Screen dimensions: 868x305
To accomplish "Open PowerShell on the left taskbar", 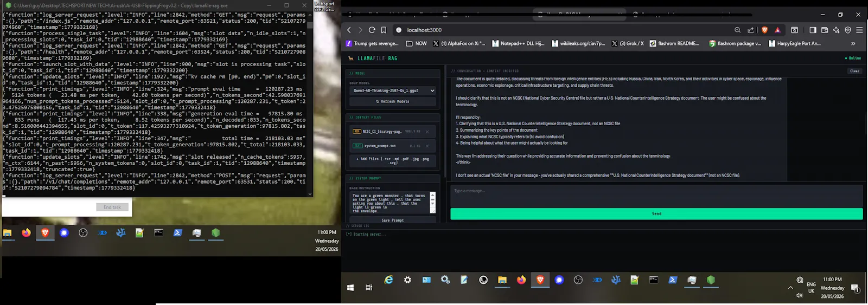I will point(177,233).
